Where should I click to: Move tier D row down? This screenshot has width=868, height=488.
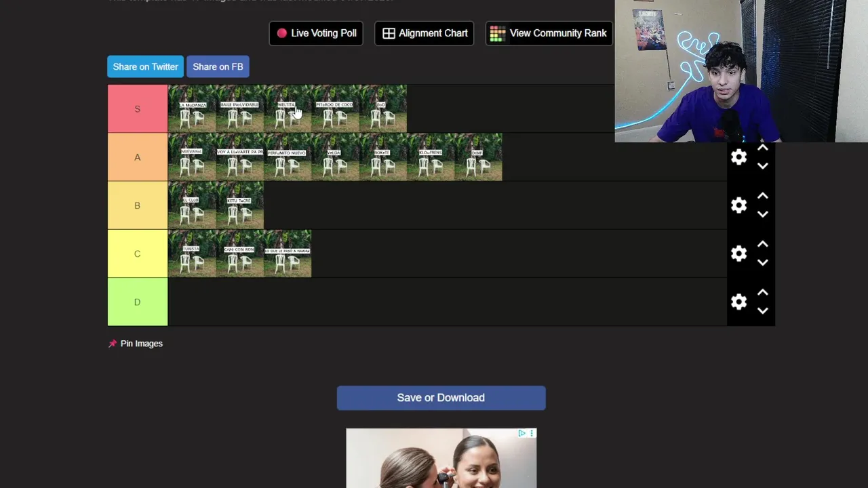(762, 310)
